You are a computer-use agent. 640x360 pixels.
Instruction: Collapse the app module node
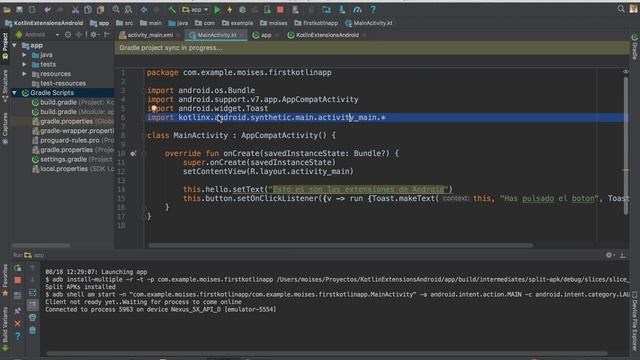[x=15, y=45]
